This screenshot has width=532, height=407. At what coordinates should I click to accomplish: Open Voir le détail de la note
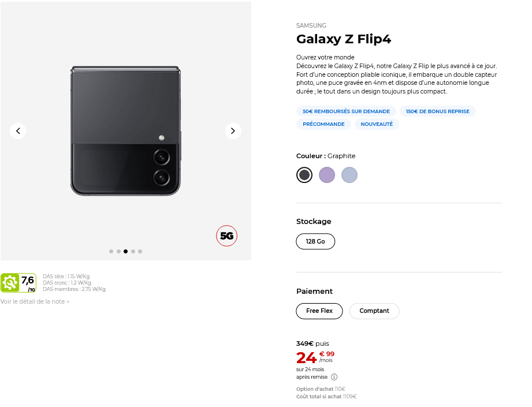pos(35,301)
